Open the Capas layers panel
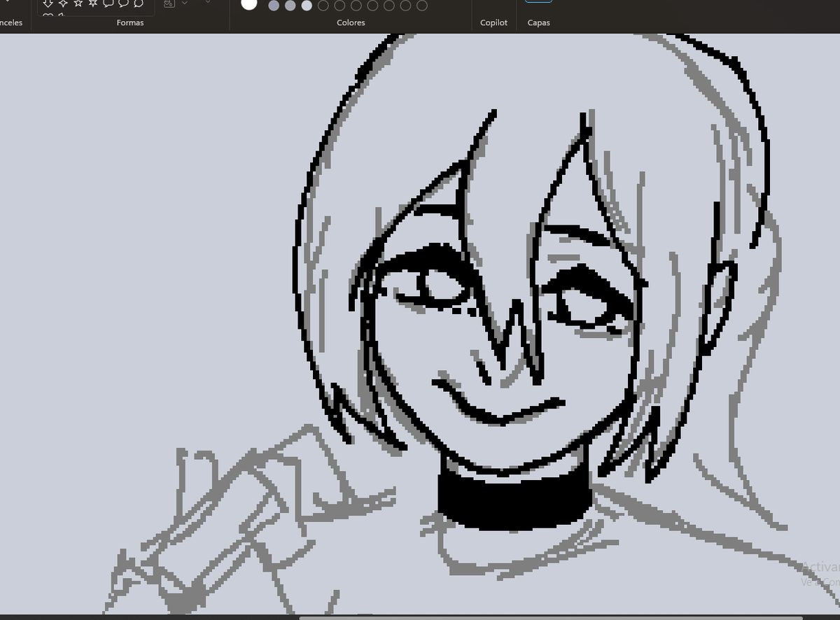840x620 pixels. click(538, 22)
